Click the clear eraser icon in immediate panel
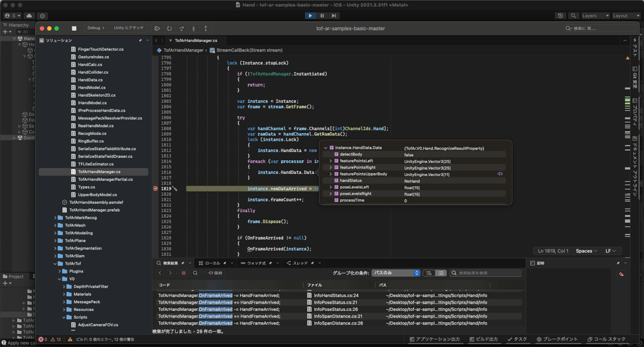Screen dimensions: 644x347 pos(621,274)
